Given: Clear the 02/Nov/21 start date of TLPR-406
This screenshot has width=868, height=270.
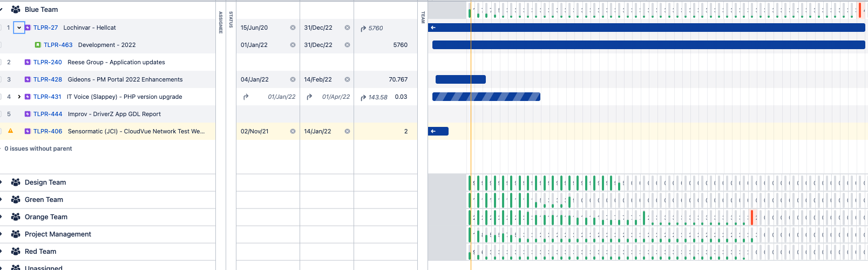Looking at the screenshot, I should tap(293, 131).
